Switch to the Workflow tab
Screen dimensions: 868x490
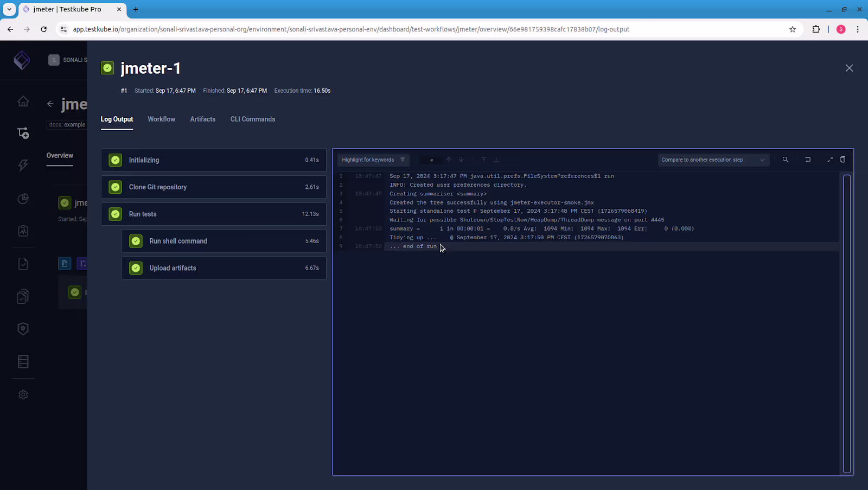pos(162,119)
